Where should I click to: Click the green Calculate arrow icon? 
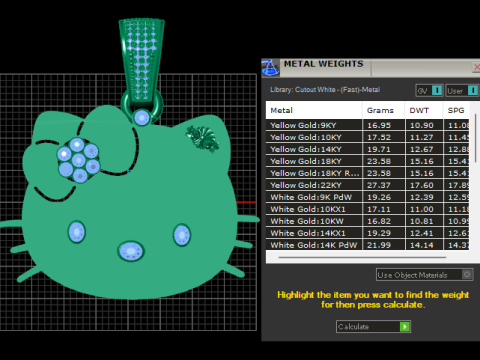(405, 327)
